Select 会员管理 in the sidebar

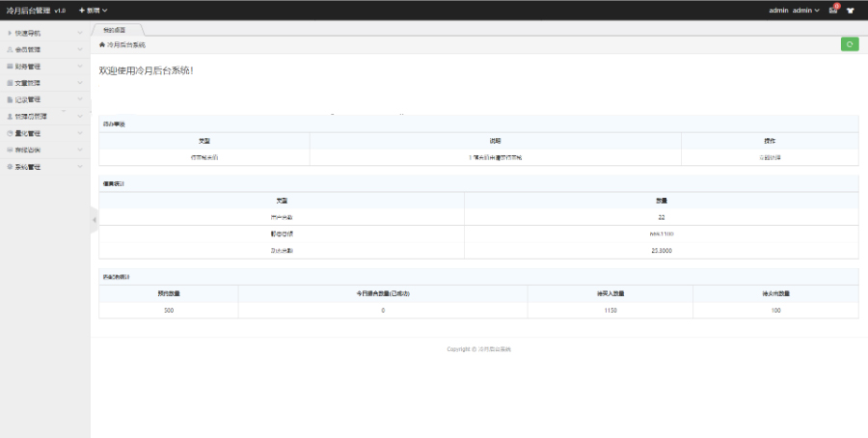[28, 49]
